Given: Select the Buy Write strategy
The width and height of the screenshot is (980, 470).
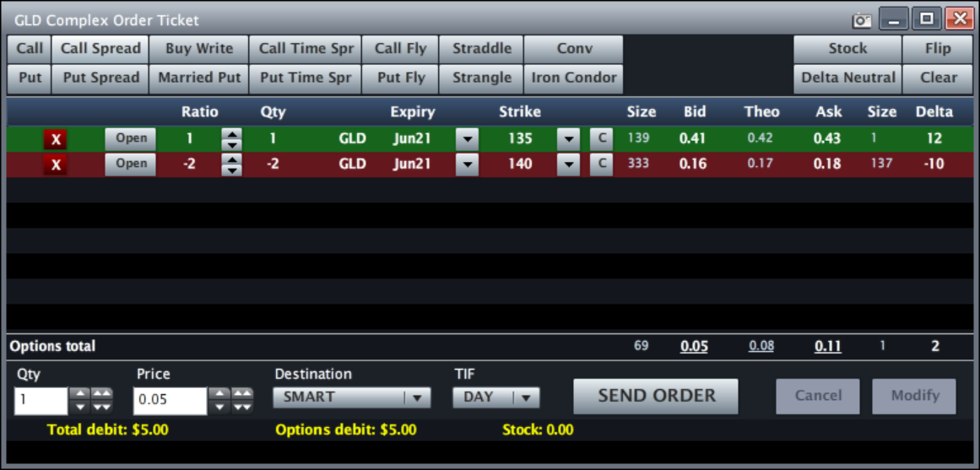Looking at the screenshot, I should pyautogui.click(x=198, y=49).
